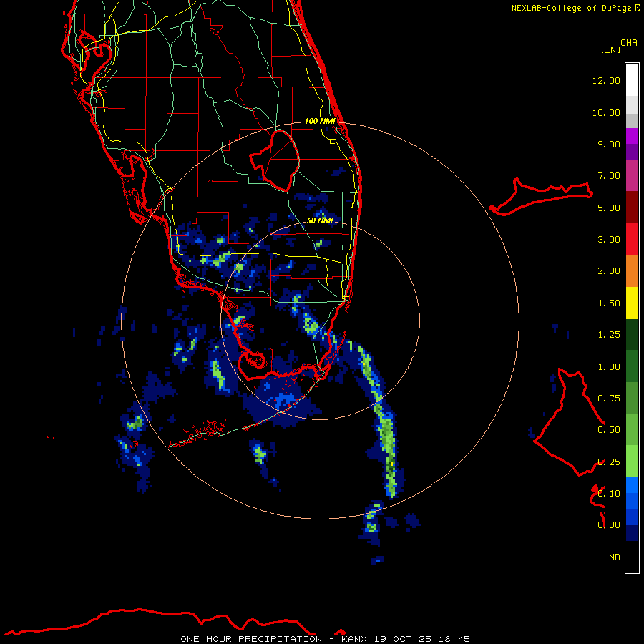Click the 1.50 legend value
Viewport: 644px width, 644px height.
point(609,303)
